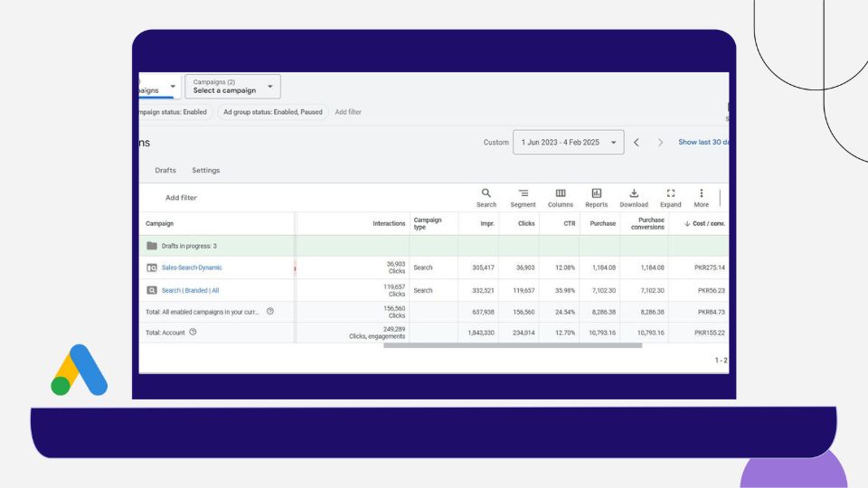Click the horizontal table scrollbar
The height and width of the screenshot is (488, 868).
pos(513,345)
